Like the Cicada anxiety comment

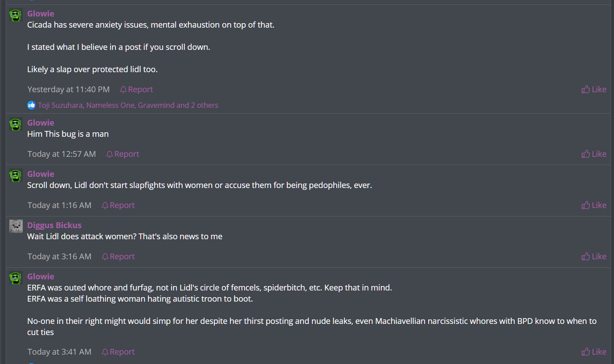click(x=594, y=90)
